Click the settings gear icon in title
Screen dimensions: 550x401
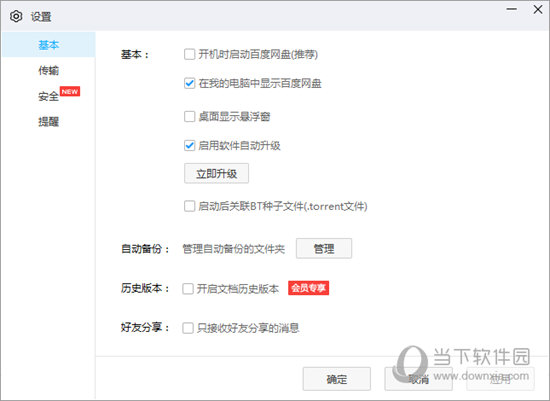[x=16, y=16]
